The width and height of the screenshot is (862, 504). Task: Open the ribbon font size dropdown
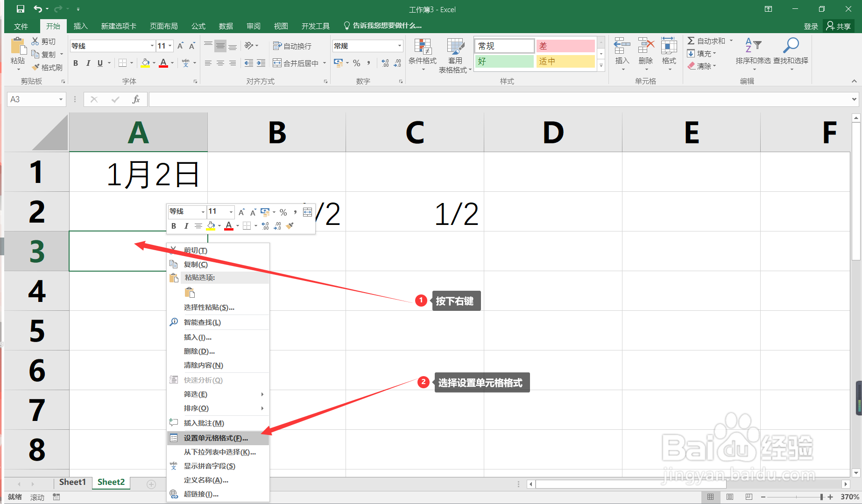pyautogui.click(x=170, y=46)
